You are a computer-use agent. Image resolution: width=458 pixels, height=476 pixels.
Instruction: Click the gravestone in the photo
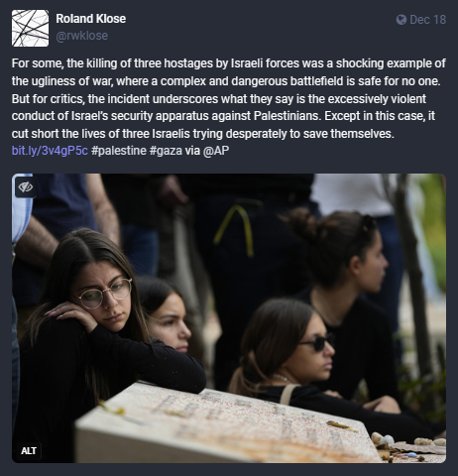click(x=225, y=424)
